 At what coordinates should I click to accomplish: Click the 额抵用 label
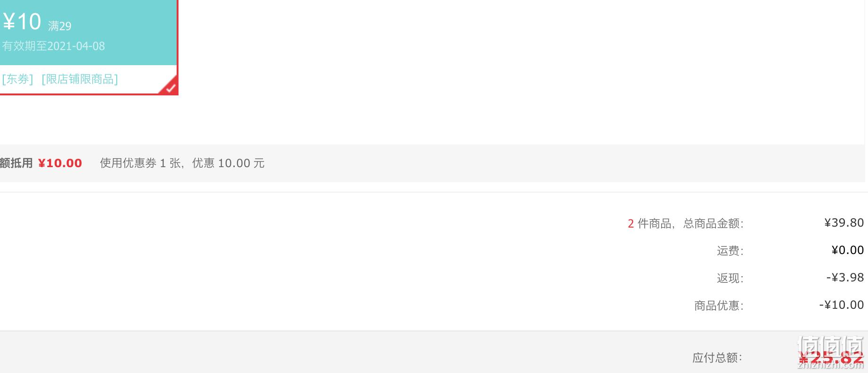point(16,163)
